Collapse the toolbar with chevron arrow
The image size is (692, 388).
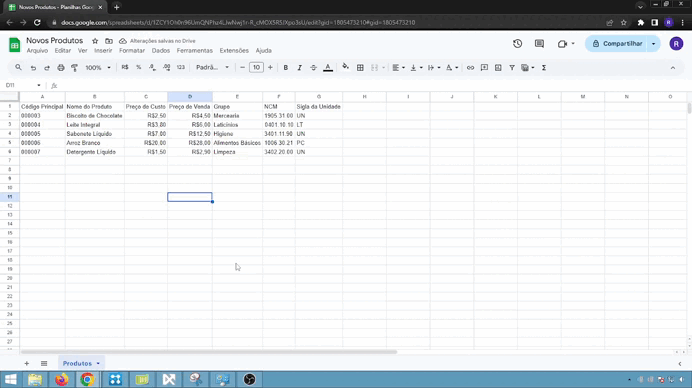click(673, 68)
